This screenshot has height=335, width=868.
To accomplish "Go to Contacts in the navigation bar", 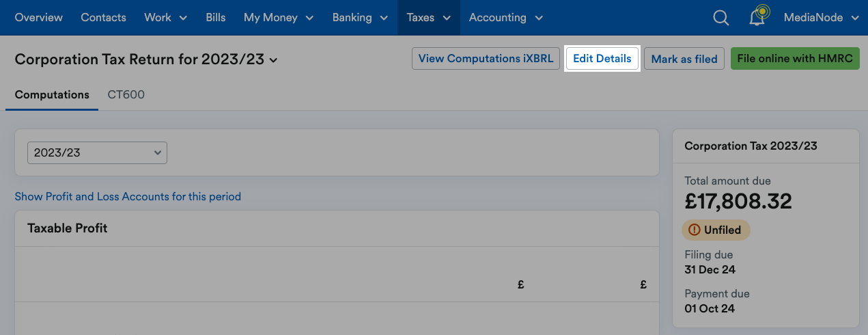I will click(x=103, y=18).
